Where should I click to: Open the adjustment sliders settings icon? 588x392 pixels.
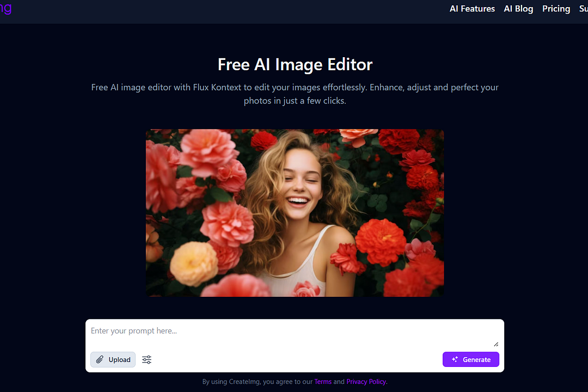(x=146, y=359)
